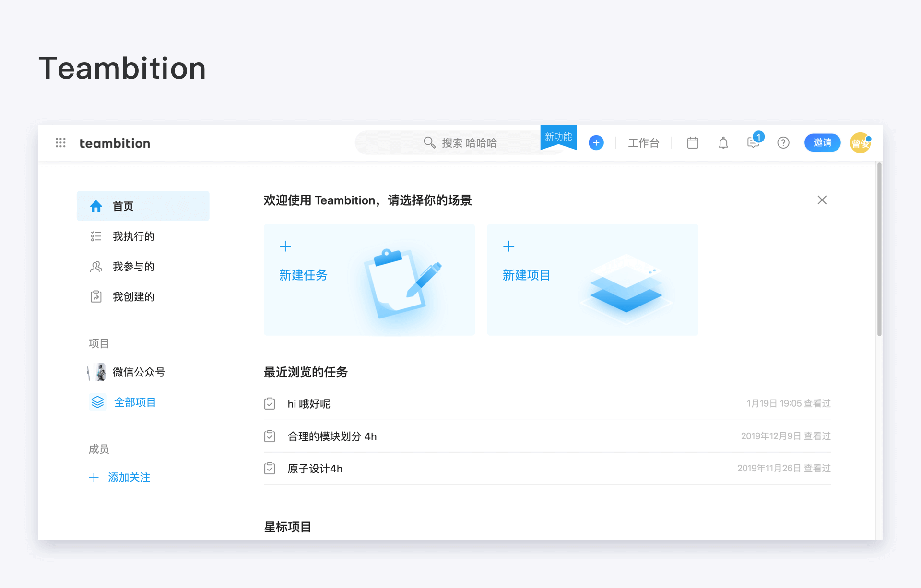The height and width of the screenshot is (588, 921).
Task: Click the task icon beside 原子设计4h
Action: pos(270,468)
